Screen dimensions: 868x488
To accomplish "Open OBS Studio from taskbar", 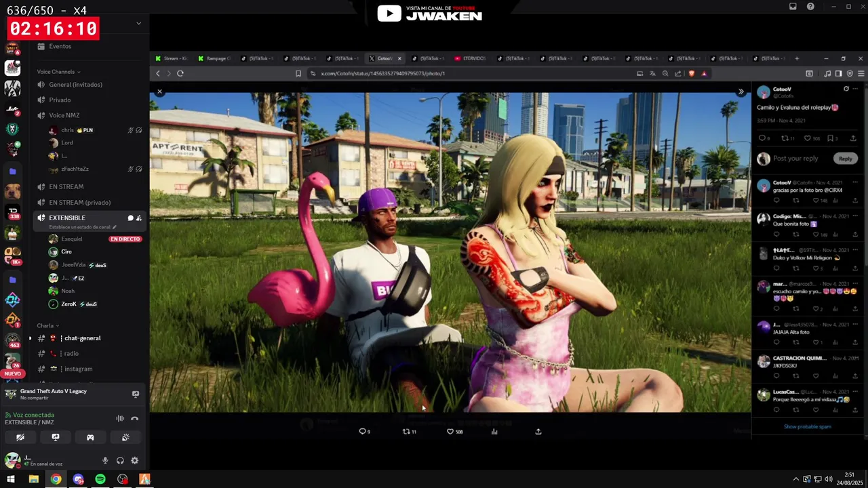I will [x=123, y=479].
